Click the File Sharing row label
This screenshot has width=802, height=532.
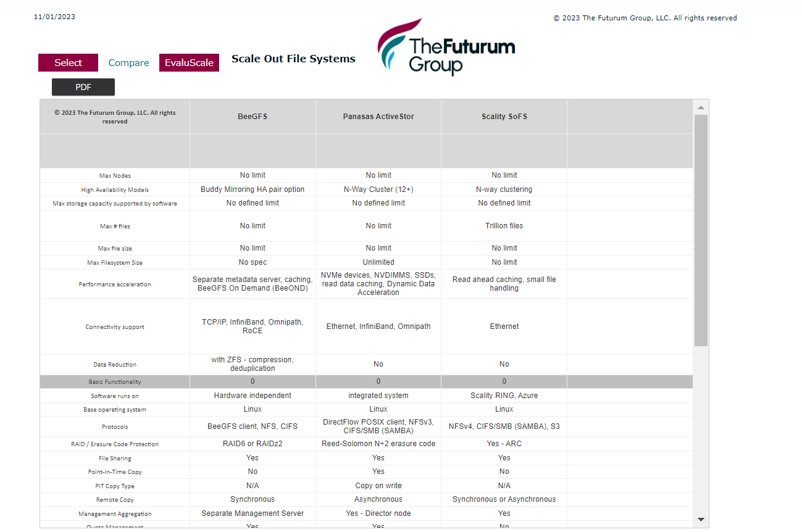pyautogui.click(x=115, y=459)
